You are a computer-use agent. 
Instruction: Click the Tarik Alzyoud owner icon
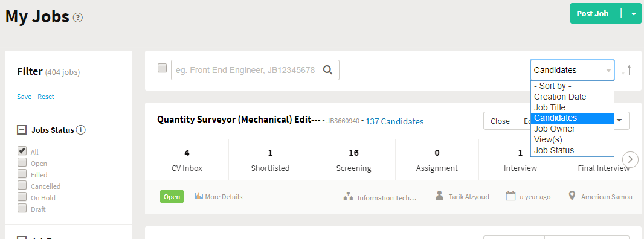439,196
